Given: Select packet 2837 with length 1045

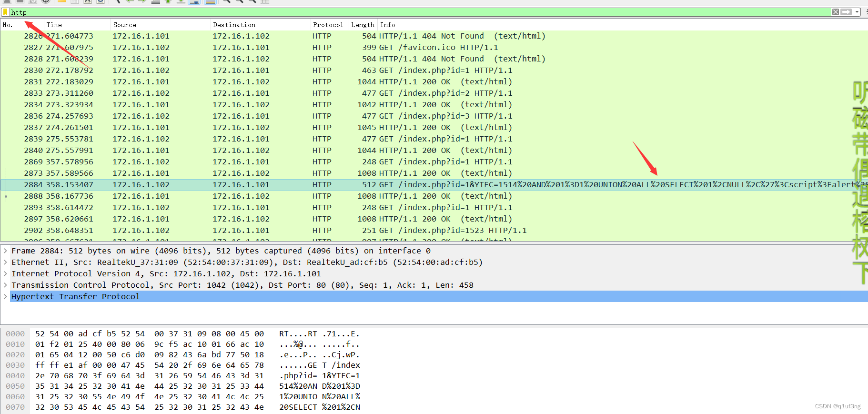Looking at the screenshot, I should 434,127.
